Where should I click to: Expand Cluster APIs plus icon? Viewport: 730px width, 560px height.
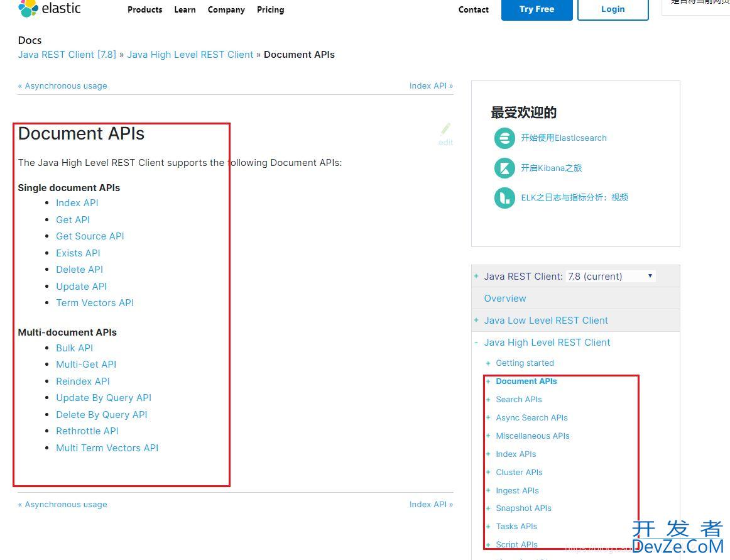coord(488,472)
